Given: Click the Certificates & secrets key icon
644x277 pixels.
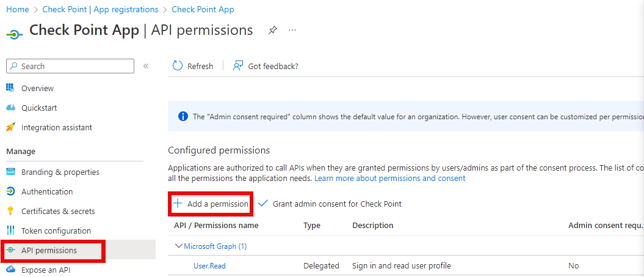Looking at the screenshot, I should click(10, 212).
